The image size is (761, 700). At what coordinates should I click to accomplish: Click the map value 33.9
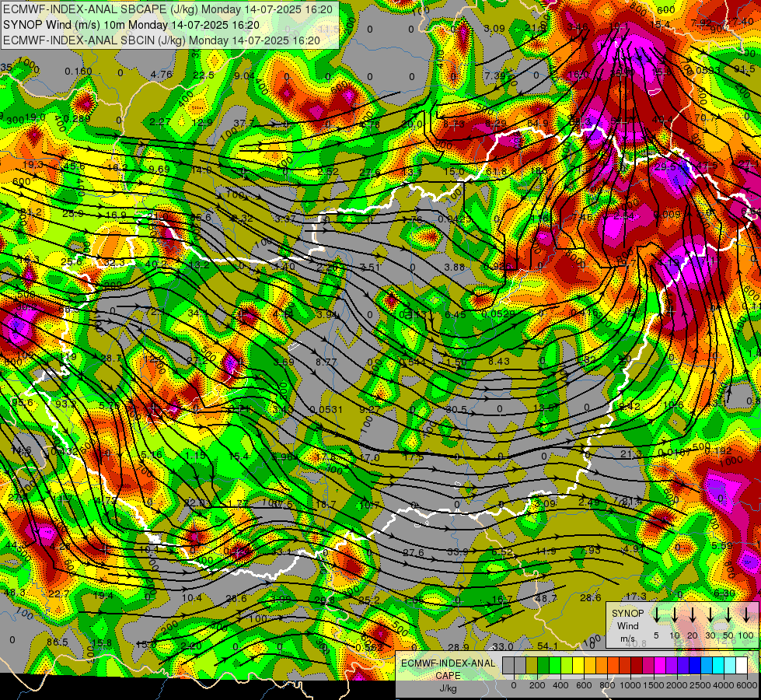click(x=457, y=552)
